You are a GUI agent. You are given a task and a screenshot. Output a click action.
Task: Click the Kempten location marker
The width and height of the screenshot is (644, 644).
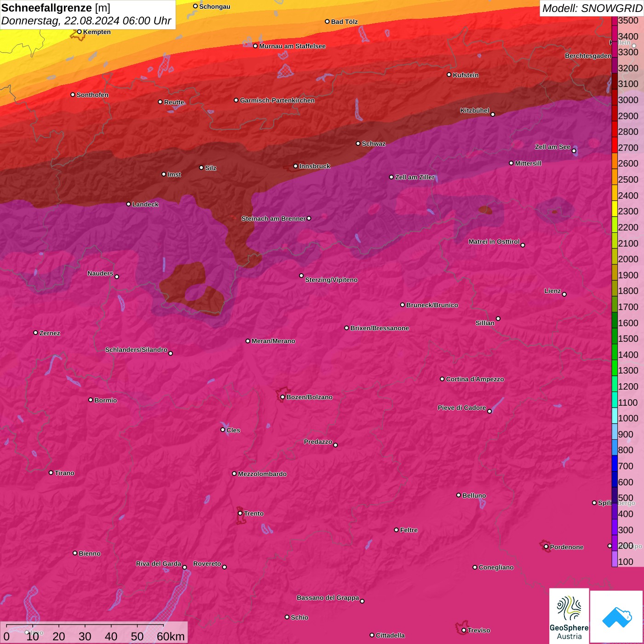(x=79, y=32)
